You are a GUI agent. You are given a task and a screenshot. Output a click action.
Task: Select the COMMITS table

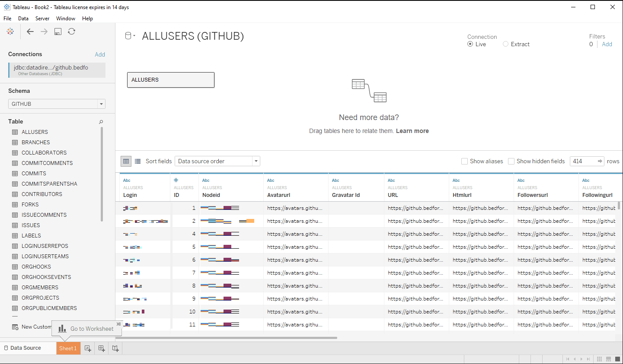point(34,174)
